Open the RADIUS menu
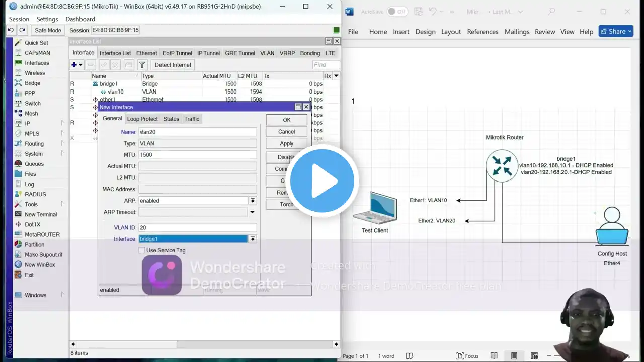This screenshot has height=362, width=644. (x=35, y=194)
